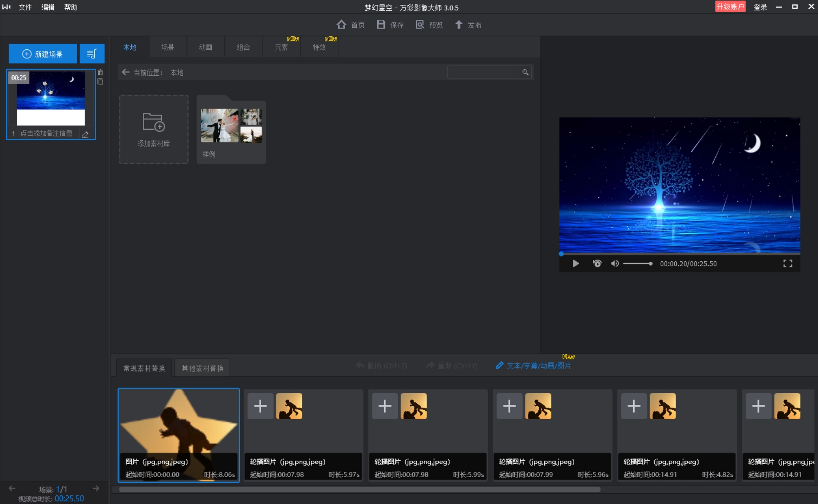Image resolution: width=818 pixels, height=504 pixels.
Task: Save the project with 保存
Action: click(390, 25)
